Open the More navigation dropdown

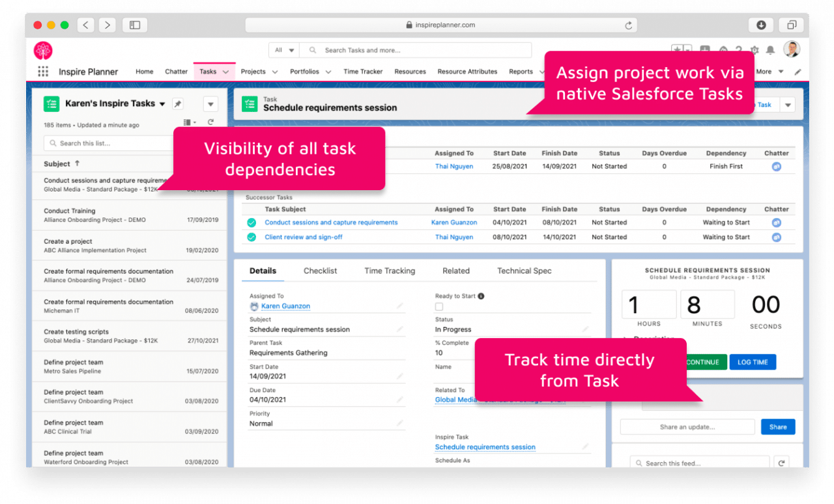click(x=769, y=72)
